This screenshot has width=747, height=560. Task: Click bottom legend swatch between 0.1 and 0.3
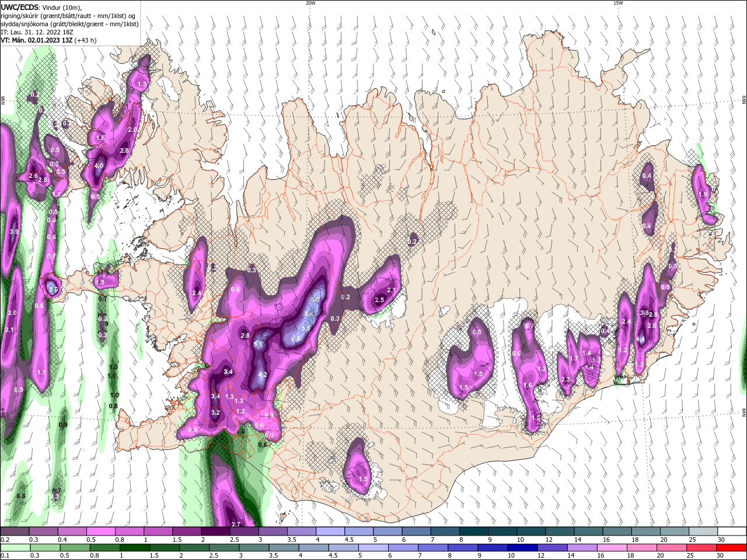(x=15, y=548)
